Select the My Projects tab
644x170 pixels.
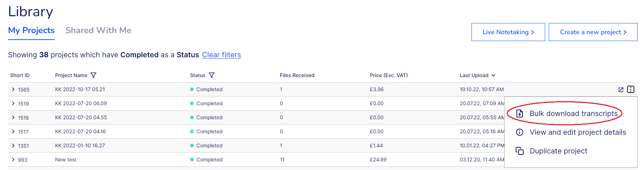point(31,30)
